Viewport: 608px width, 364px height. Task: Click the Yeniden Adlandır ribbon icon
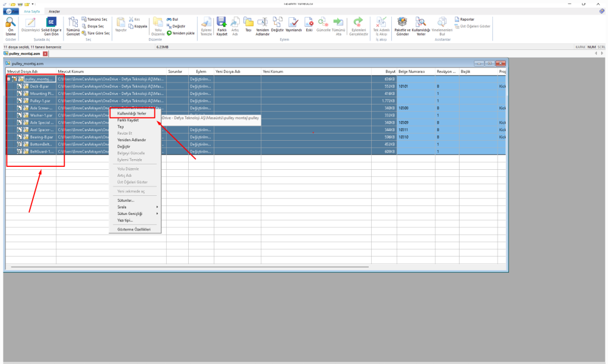(x=262, y=23)
